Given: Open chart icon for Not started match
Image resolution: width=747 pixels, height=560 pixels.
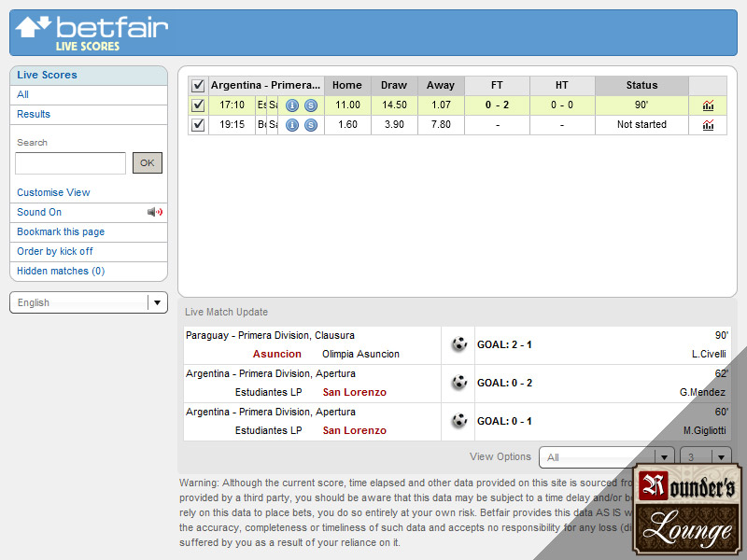Looking at the screenshot, I should (708, 125).
